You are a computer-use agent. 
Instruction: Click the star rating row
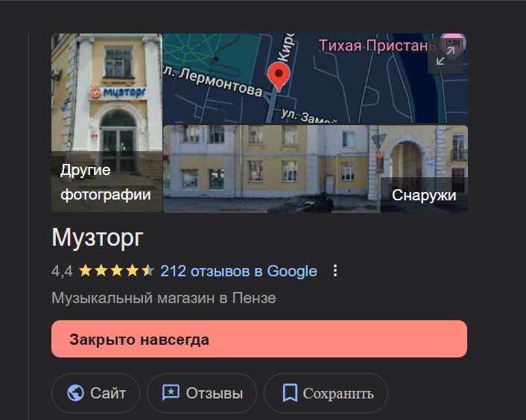116,270
